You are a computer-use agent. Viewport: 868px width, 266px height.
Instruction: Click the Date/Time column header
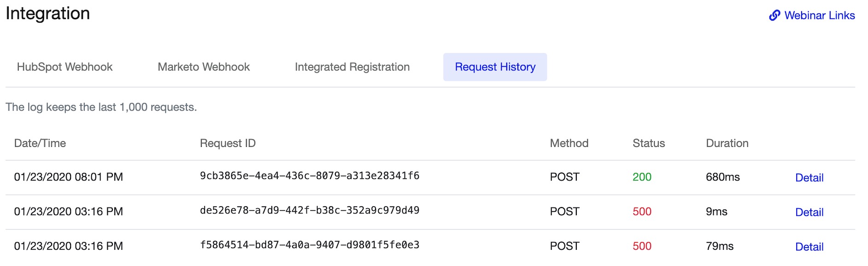(40, 144)
